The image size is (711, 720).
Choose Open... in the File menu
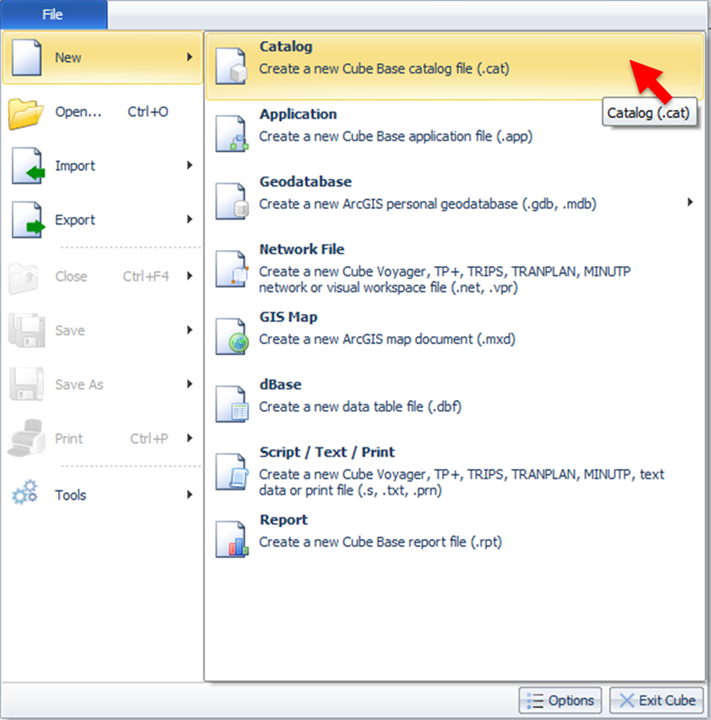click(102, 112)
